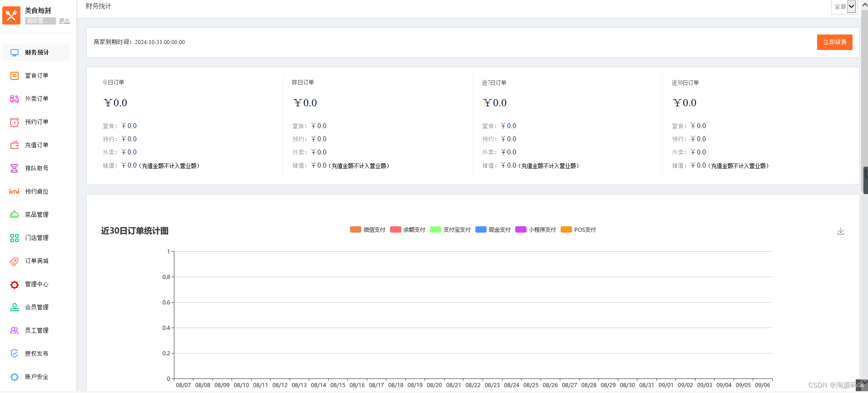The image size is (868, 393).
Task: Click the 预约桌位 table icon
Action: pyautogui.click(x=15, y=192)
